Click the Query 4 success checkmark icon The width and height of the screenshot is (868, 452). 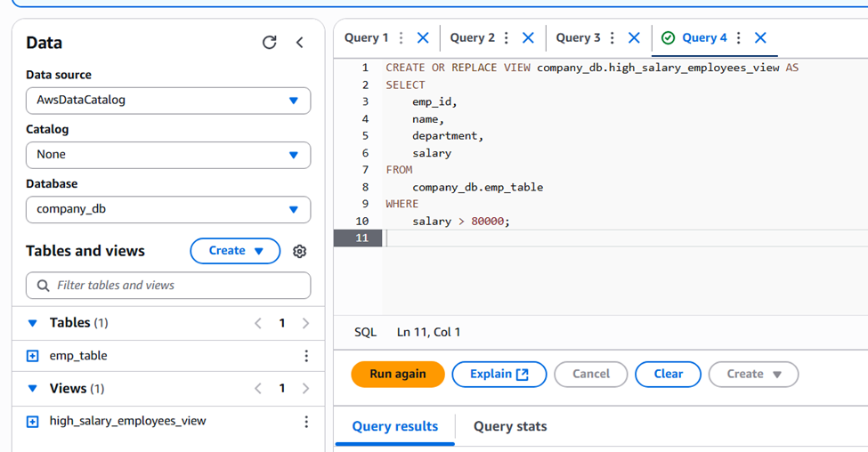[x=669, y=37]
